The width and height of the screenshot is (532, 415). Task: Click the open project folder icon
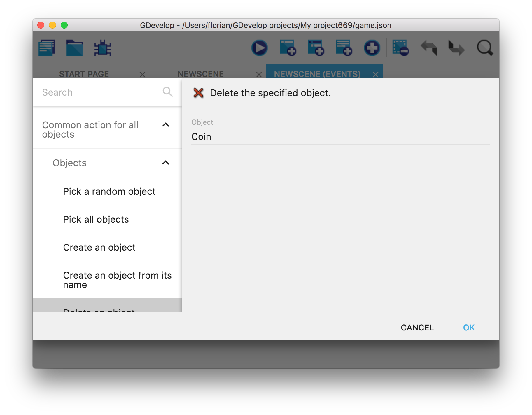click(x=74, y=48)
